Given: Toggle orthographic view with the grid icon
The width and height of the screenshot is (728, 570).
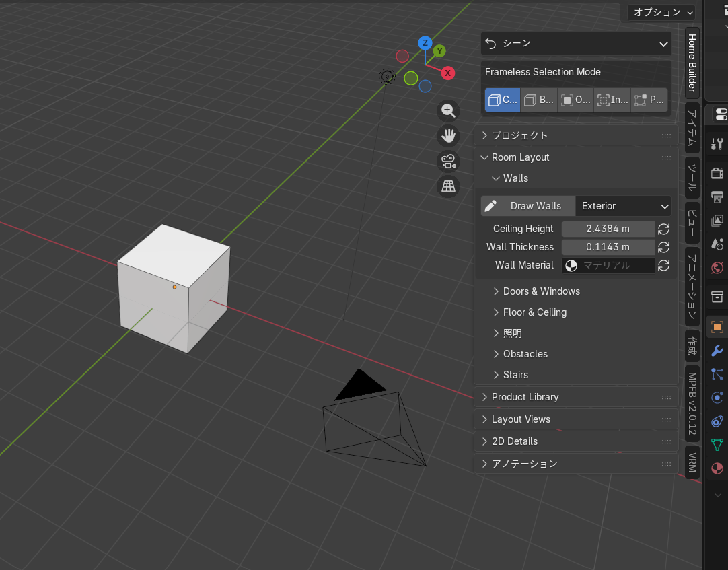Looking at the screenshot, I should pos(448,186).
